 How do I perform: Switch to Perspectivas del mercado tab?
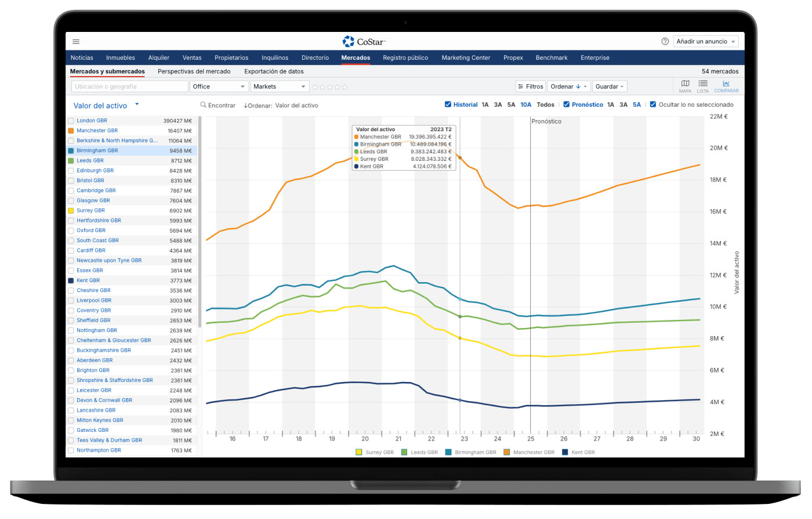click(x=194, y=71)
